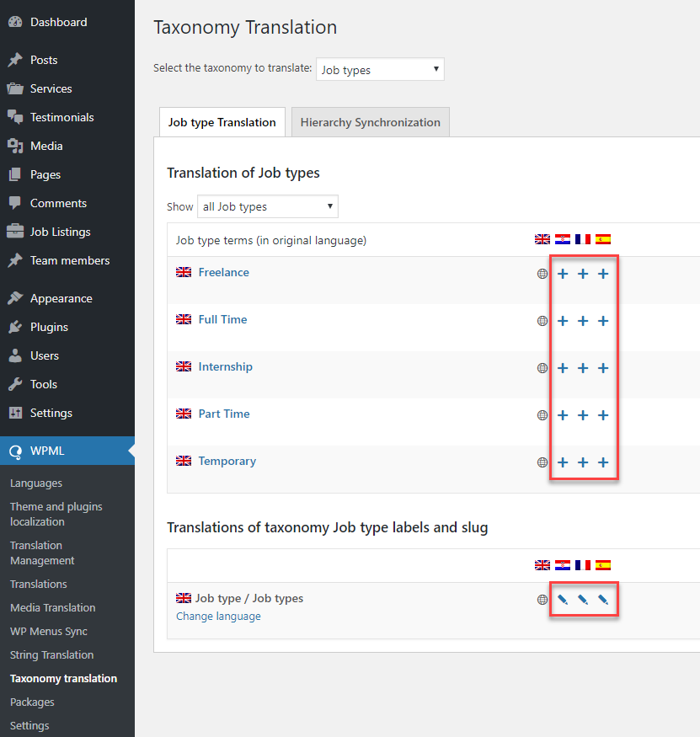Screen dimensions: 700x737
Task: Click globe icon in Job type labels row
Action: coord(542,599)
